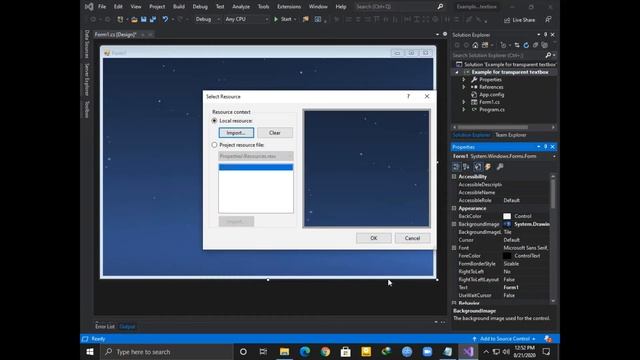Click the help question mark in Select Resource
The height and width of the screenshot is (360, 640).
click(x=408, y=96)
